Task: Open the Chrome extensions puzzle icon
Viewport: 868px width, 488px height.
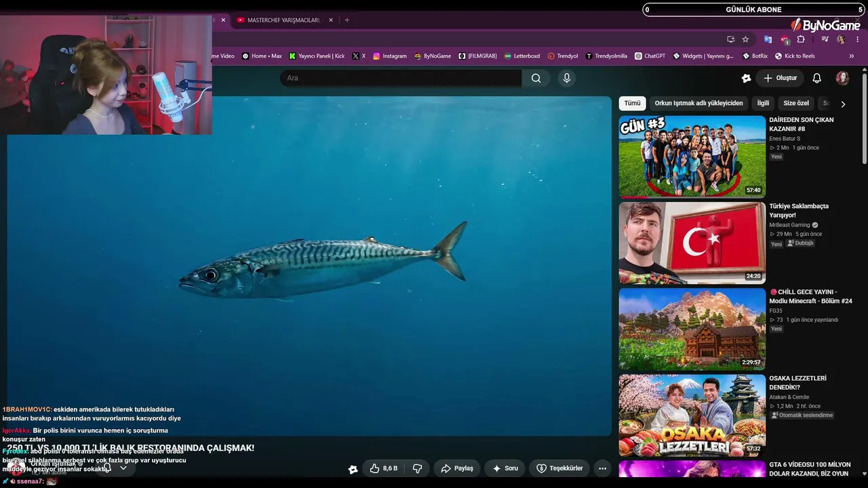Action: 801,39
